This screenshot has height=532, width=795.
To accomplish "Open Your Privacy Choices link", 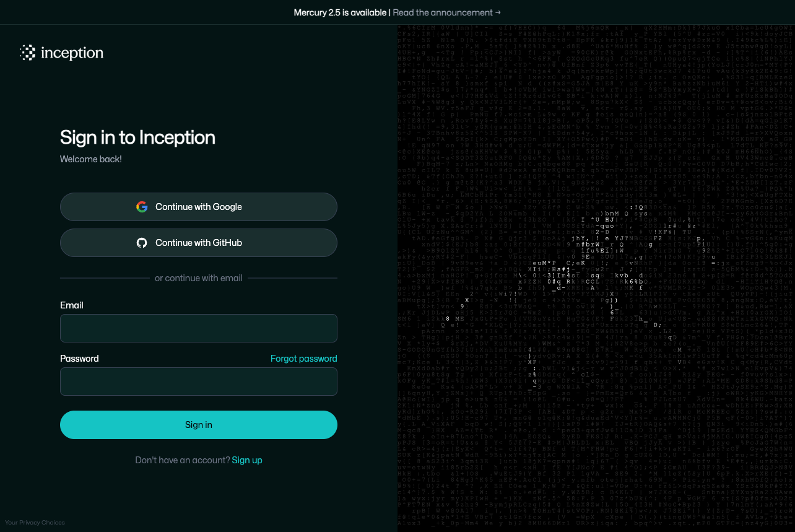I will point(35,523).
